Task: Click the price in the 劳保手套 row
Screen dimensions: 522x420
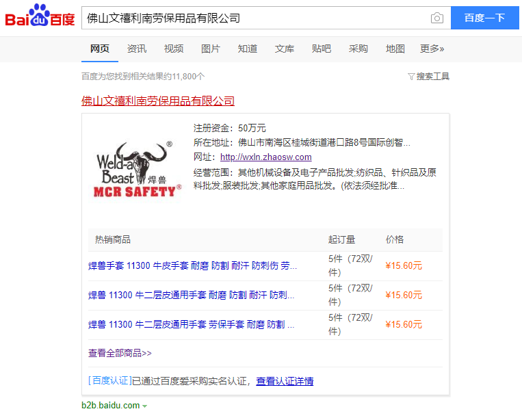Action: tap(404, 324)
